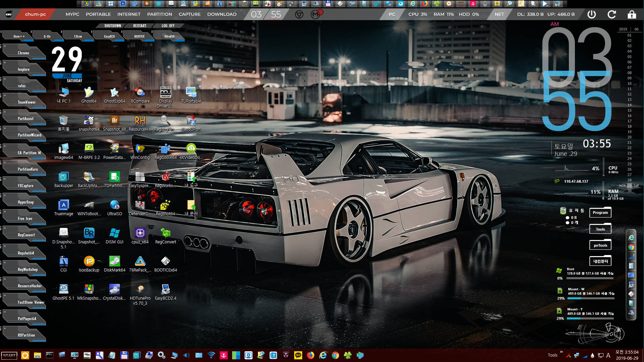Click the Mount - W drive usage bar
Image resolution: width=644 pixels, height=362 pixels.
coord(590,298)
